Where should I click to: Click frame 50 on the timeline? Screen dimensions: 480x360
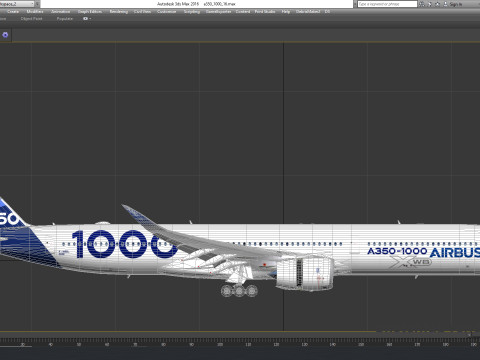point(79,344)
